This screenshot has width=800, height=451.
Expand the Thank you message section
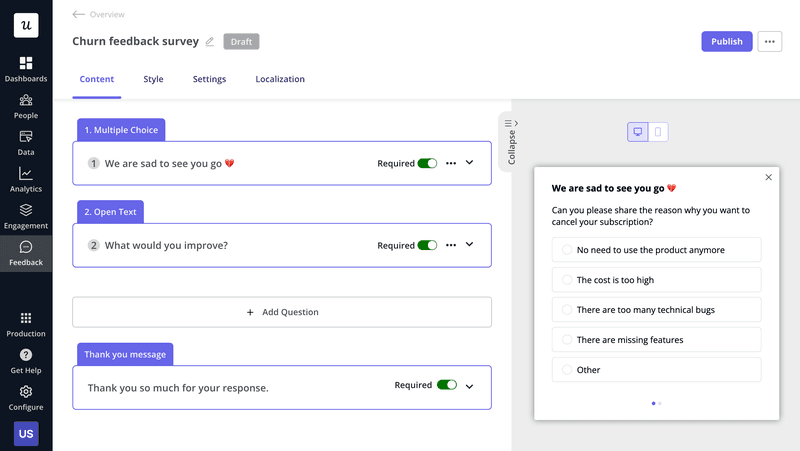pos(470,386)
